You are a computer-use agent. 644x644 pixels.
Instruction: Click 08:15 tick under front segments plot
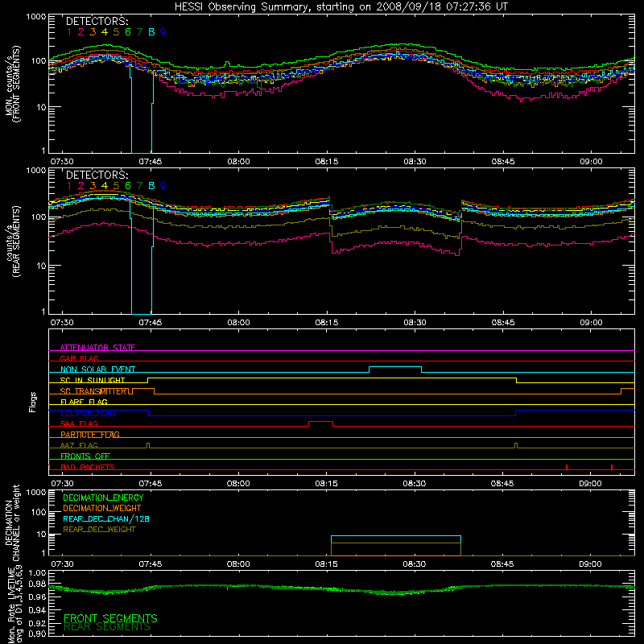[327, 162]
